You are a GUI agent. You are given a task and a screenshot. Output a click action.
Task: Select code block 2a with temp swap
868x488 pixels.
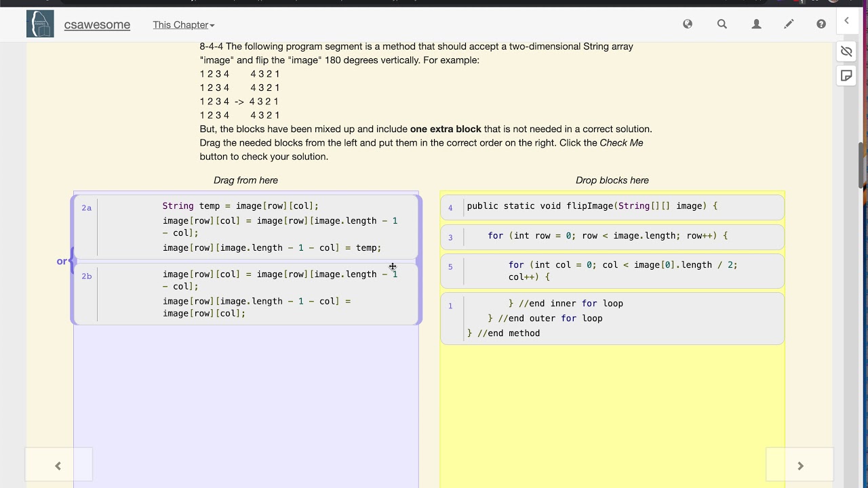247,227
